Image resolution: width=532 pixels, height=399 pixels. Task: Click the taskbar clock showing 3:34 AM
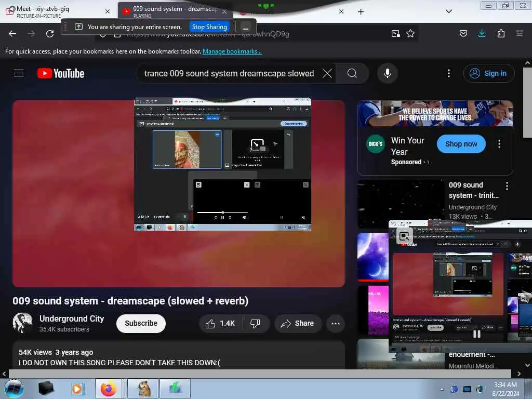(506, 389)
